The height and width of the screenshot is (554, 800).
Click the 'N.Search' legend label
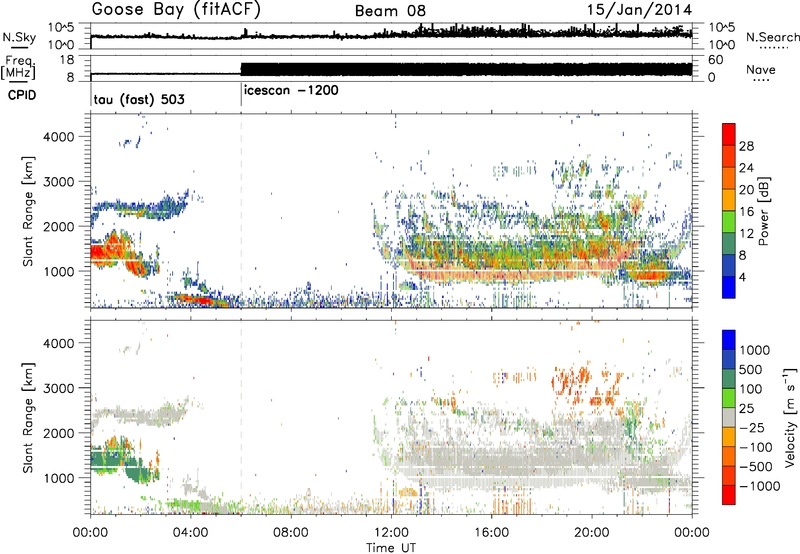[x=772, y=37]
